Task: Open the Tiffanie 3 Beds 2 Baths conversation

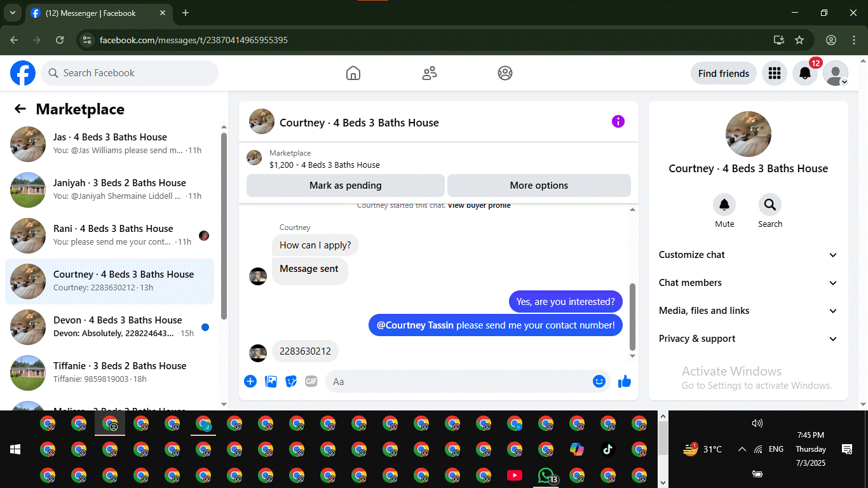Action: [x=109, y=372]
